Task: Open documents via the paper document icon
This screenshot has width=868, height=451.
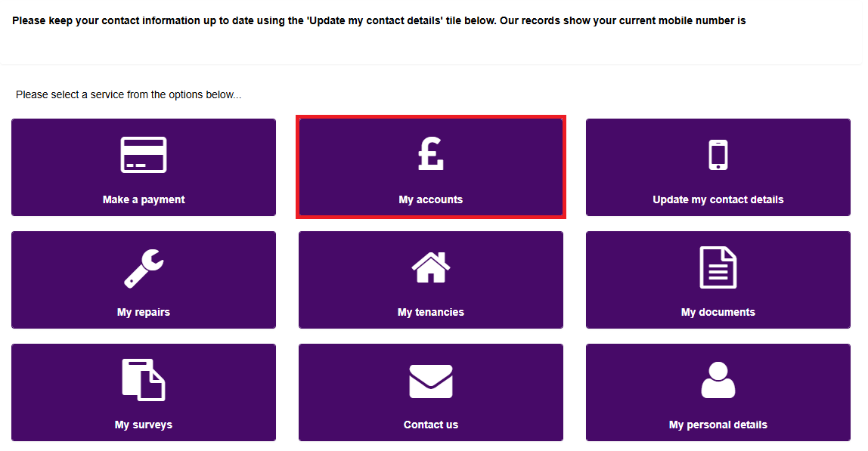Action: point(718,266)
